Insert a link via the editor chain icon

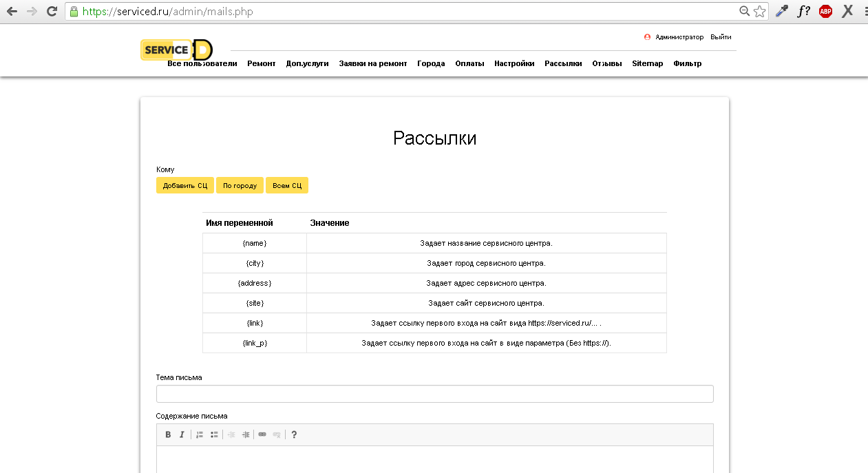tap(262, 434)
